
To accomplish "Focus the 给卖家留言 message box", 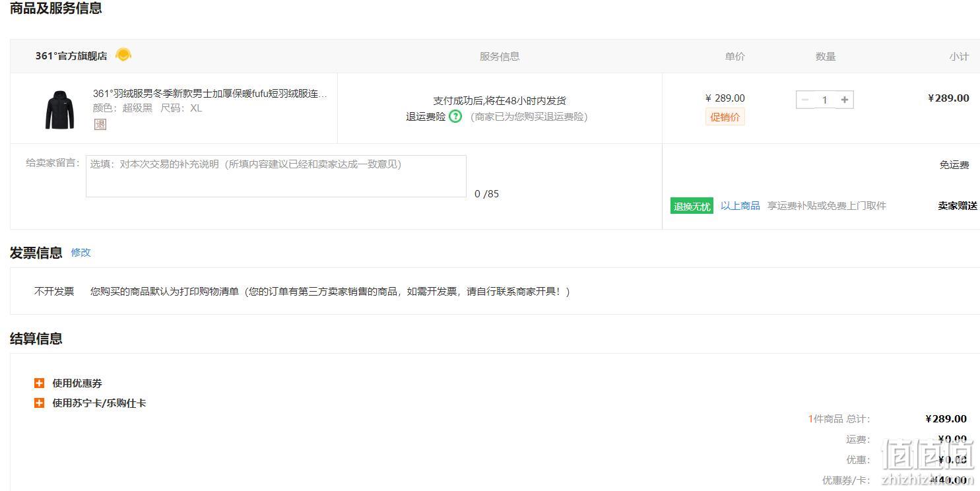I will coord(276,176).
